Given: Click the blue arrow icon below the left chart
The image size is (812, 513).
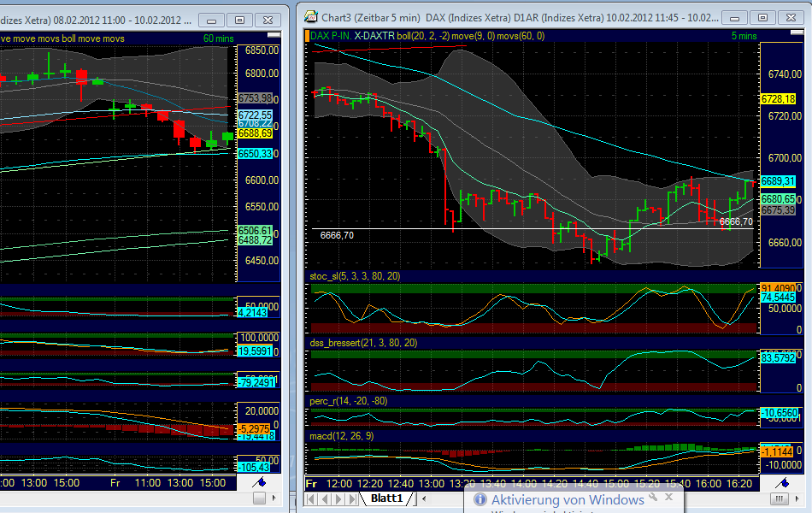Looking at the screenshot, I should (258, 483).
